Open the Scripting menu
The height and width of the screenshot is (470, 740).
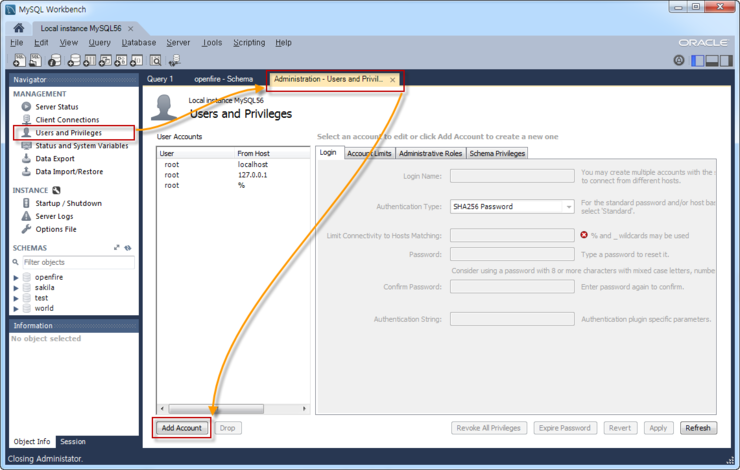(249, 42)
